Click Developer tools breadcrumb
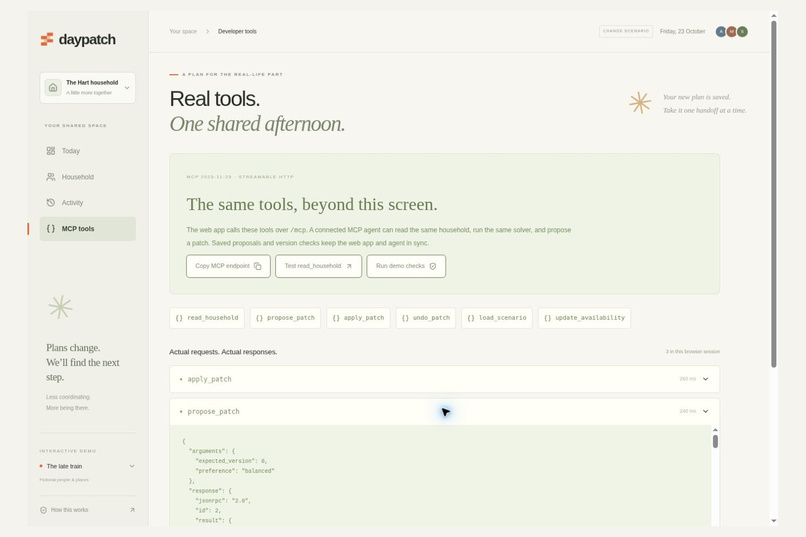 point(237,31)
